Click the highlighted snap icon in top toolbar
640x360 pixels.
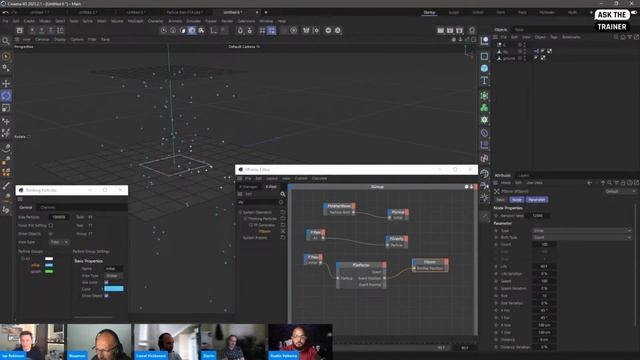pos(192,31)
